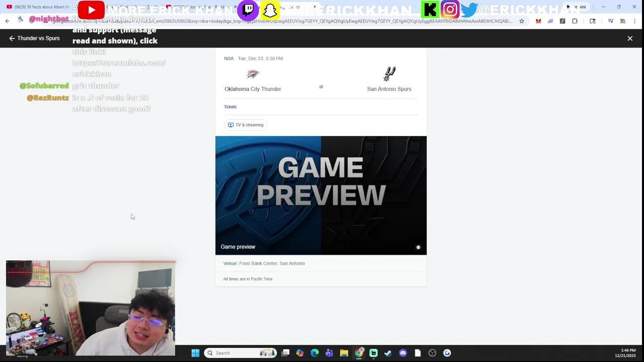Open OBS Studio from taskbar
The image size is (644, 362).
tap(432, 353)
